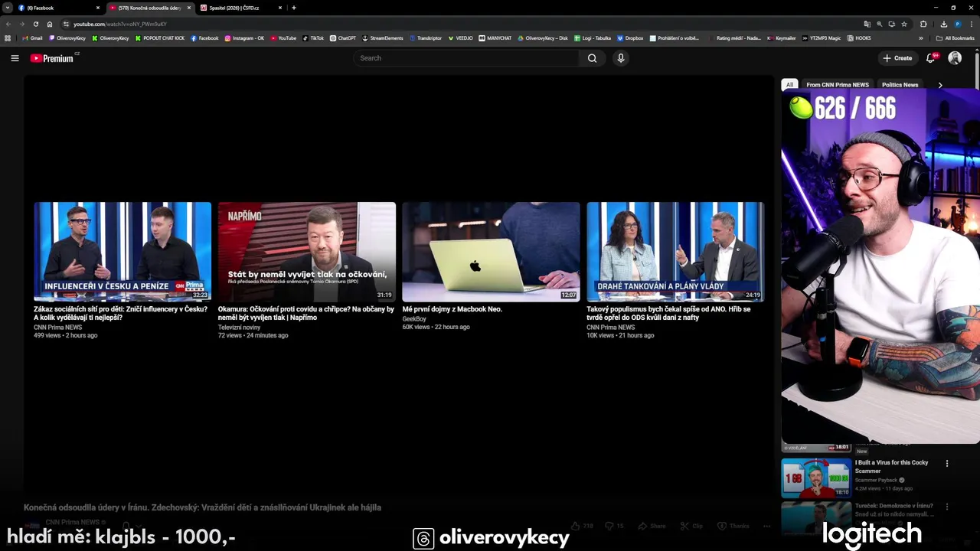Screen dimensions: 980x551
Task: Go back with browser back arrow
Action: pyautogui.click(x=8, y=24)
